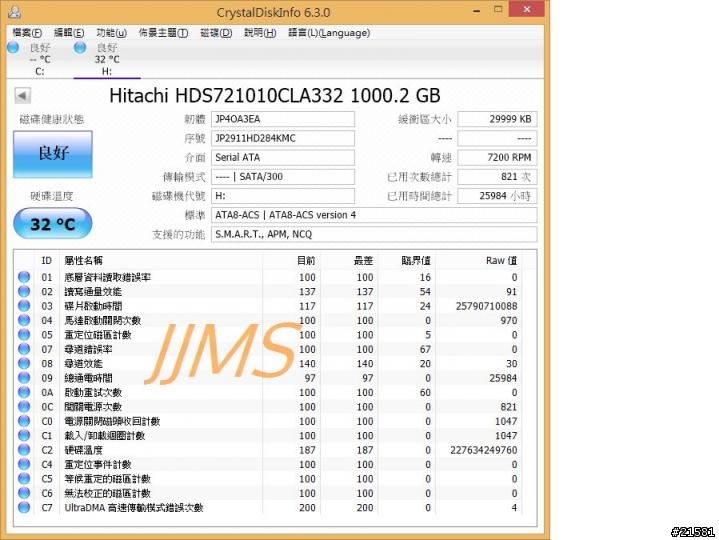Click the transfer mode field SATA/300
The height and width of the screenshot is (540, 719).
pos(282,177)
